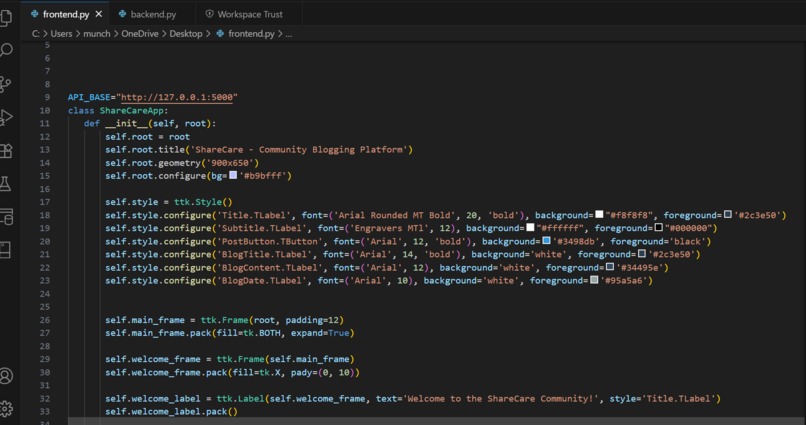Select the Users breadcrumb segment

pos(61,33)
